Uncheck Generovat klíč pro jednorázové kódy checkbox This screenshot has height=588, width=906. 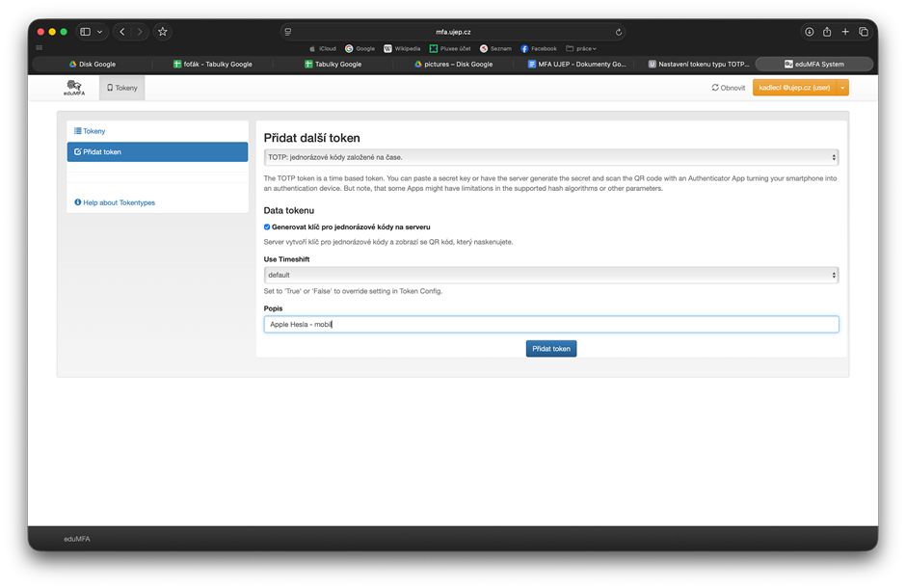[267, 227]
